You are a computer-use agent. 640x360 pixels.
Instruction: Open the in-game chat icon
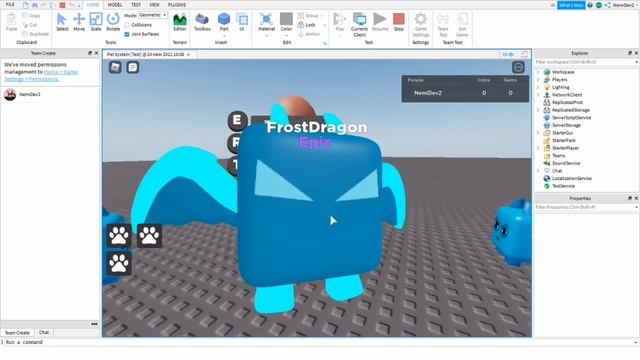click(133, 67)
